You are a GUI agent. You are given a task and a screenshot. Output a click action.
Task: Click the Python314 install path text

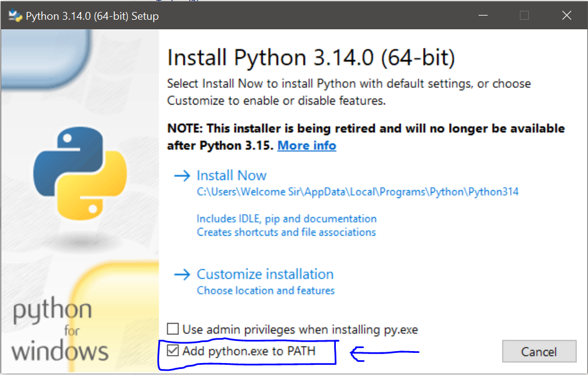click(x=357, y=193)
